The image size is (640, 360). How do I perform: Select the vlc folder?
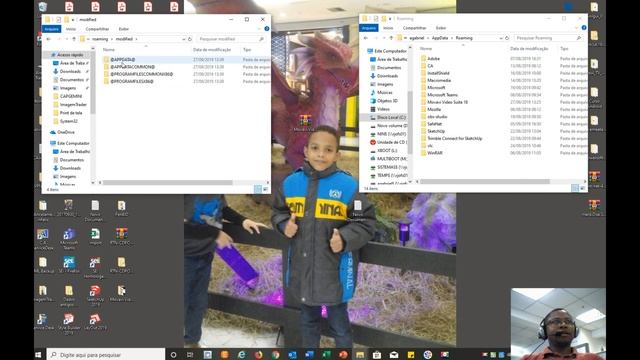point(430,146)
